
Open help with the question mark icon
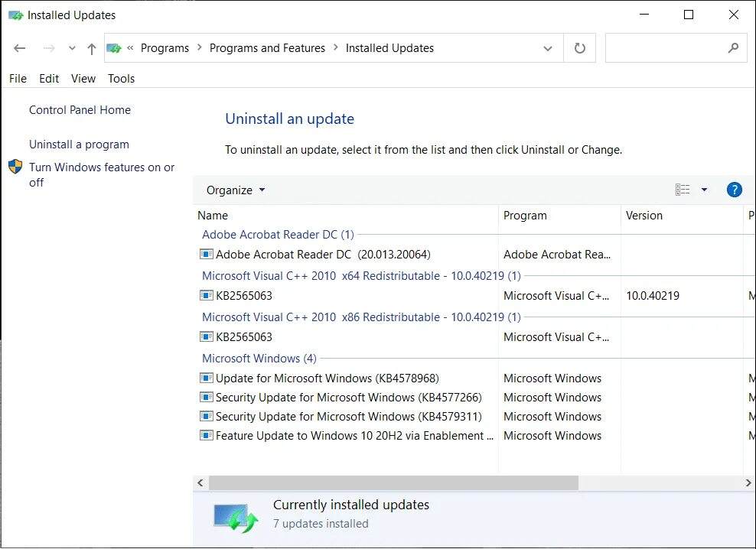(x=734, y=190)
